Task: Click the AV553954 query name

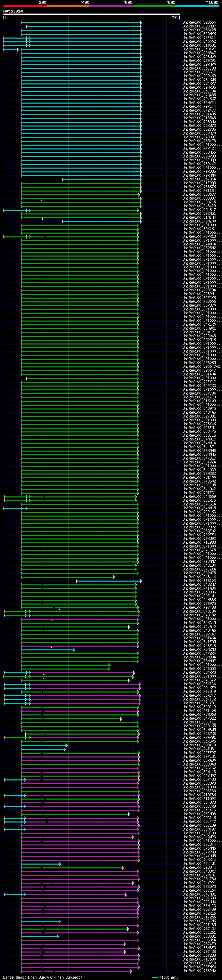Action: point(13,11)
